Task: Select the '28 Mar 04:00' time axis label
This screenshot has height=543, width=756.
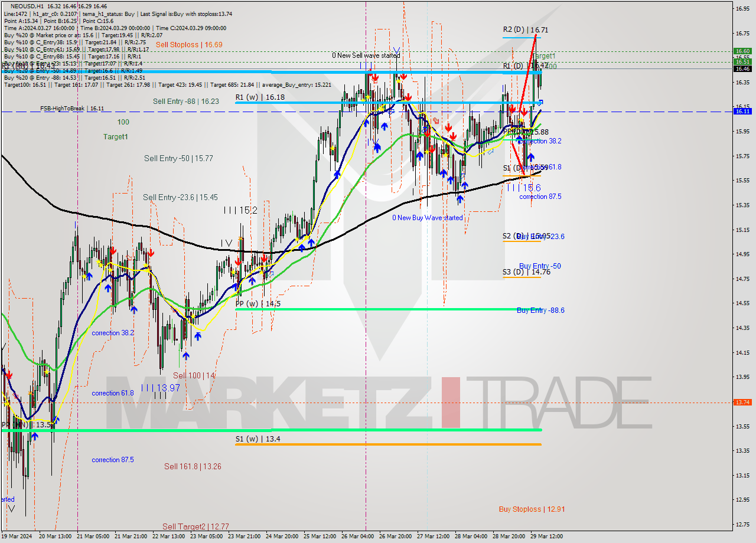Action: (471, 537)
